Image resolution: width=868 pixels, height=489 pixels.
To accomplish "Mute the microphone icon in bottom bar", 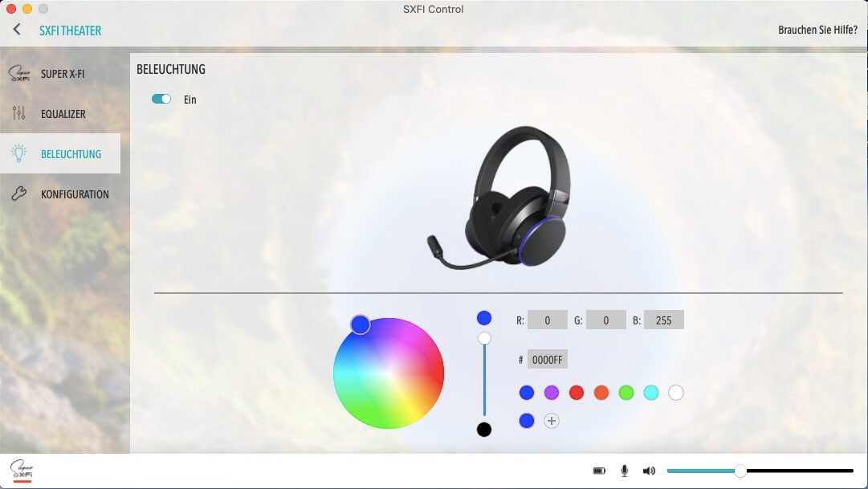I will [624, 471].
